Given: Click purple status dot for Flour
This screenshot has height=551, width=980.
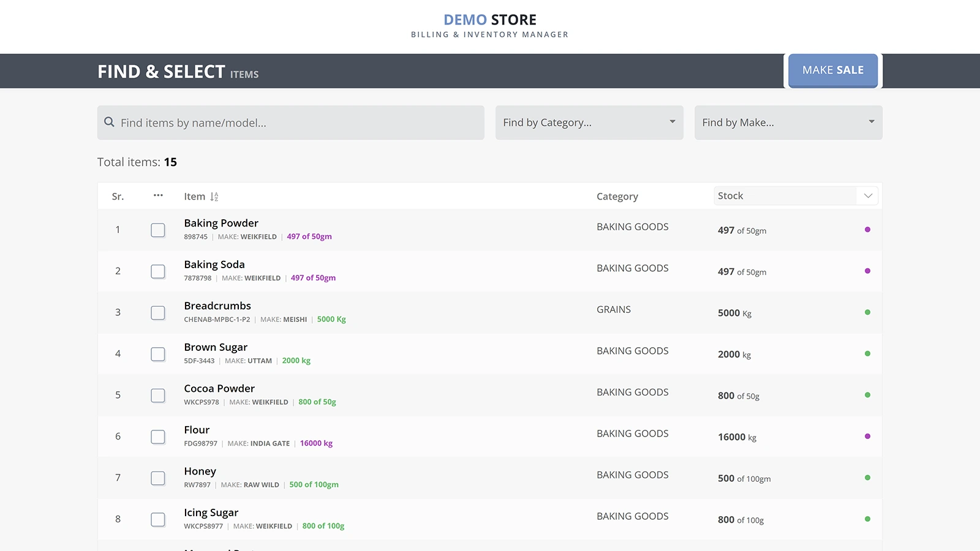Looking at the screenshot, I should pos(867,437).
